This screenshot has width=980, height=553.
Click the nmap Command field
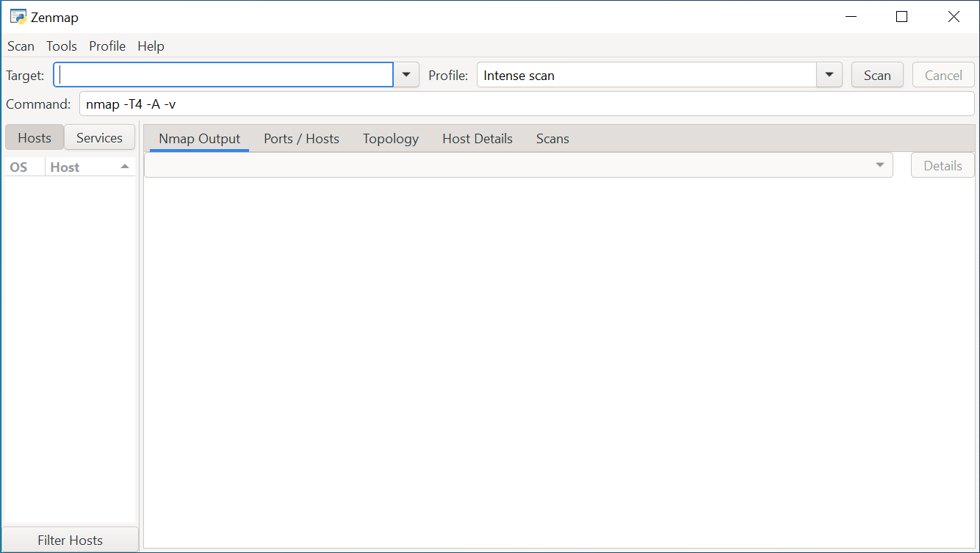click(527, 104)
